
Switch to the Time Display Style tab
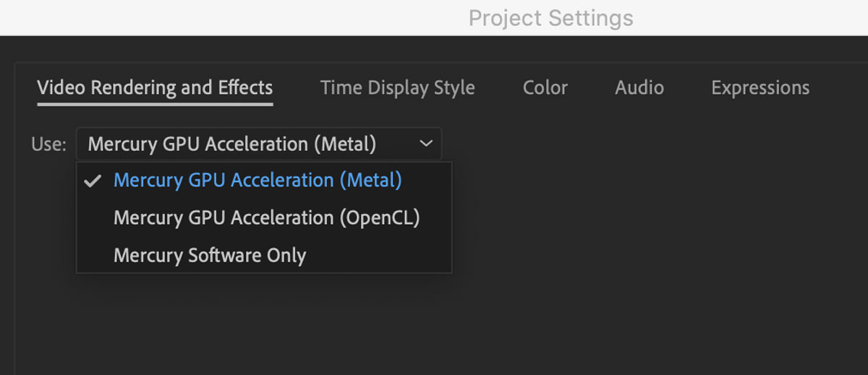click(397, 88)
